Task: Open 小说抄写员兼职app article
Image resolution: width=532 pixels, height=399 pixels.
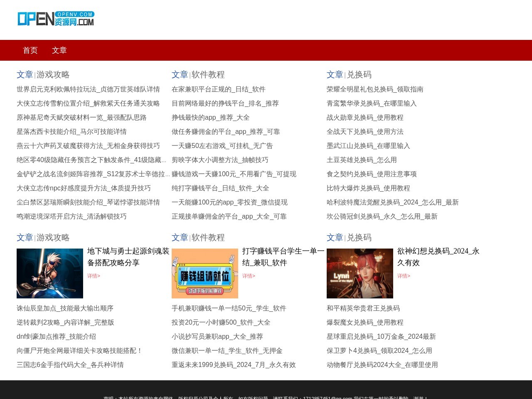Action: [x=217, y=337]
